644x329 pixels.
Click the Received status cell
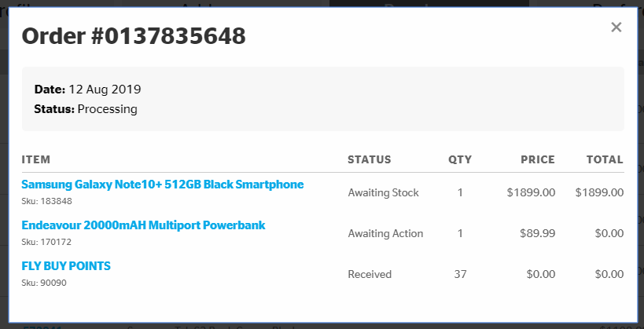(370, 274)
